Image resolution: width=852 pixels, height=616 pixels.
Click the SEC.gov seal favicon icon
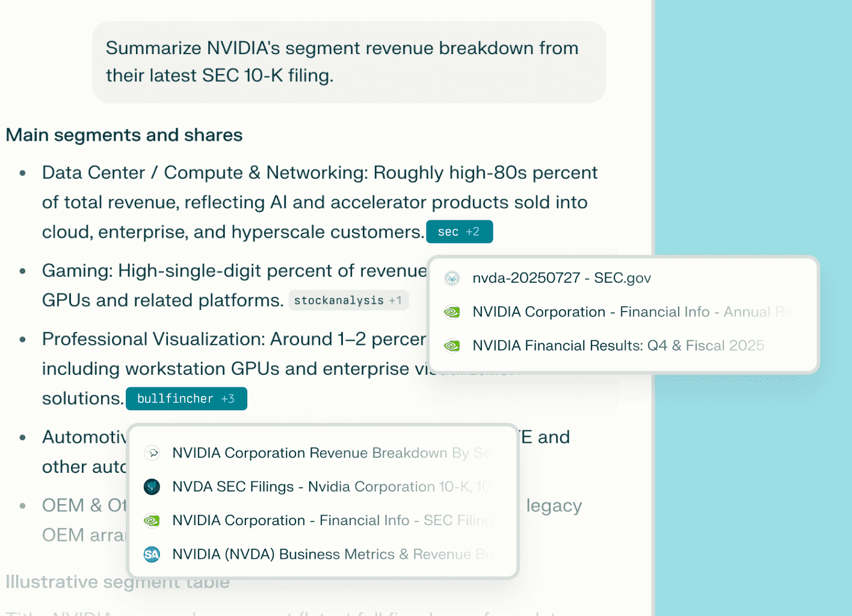coord(452,278)
